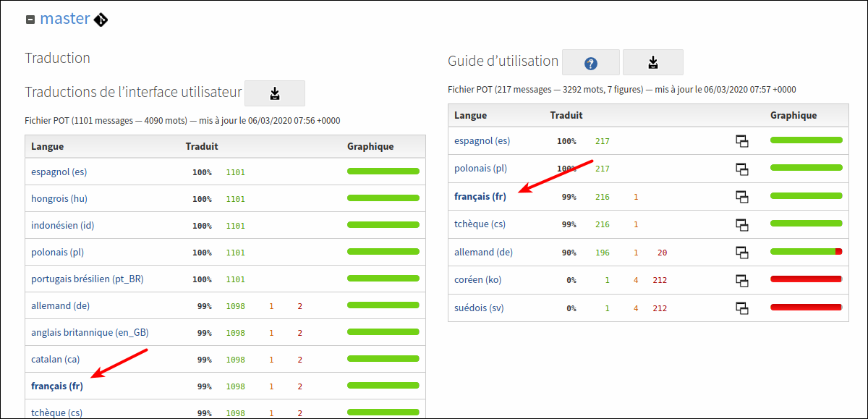Viewport: 868px width, 419px height.
Task: Open the Guide d'utilisation help button
Action: coord(590,63)
